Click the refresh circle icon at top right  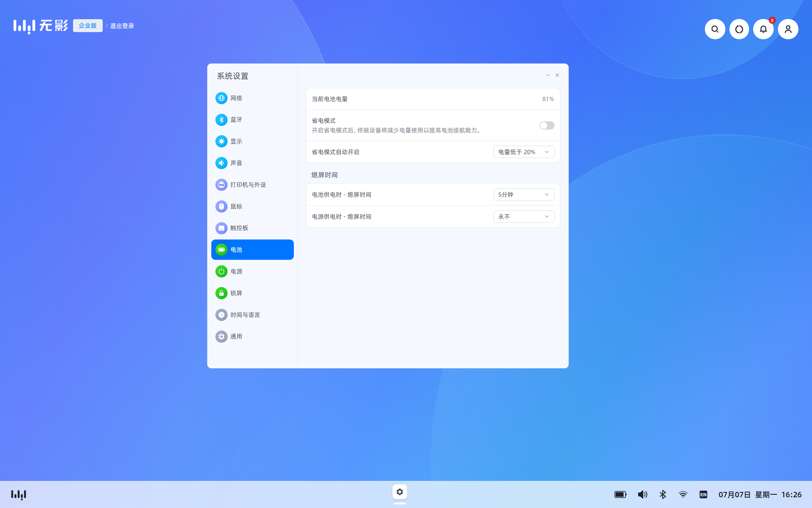(x=739, y=29)
